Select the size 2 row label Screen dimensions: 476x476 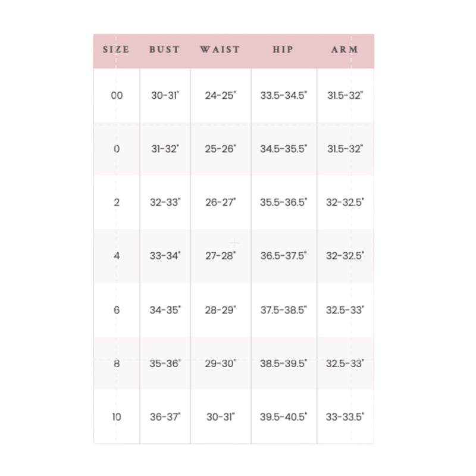tap(117, 202)
